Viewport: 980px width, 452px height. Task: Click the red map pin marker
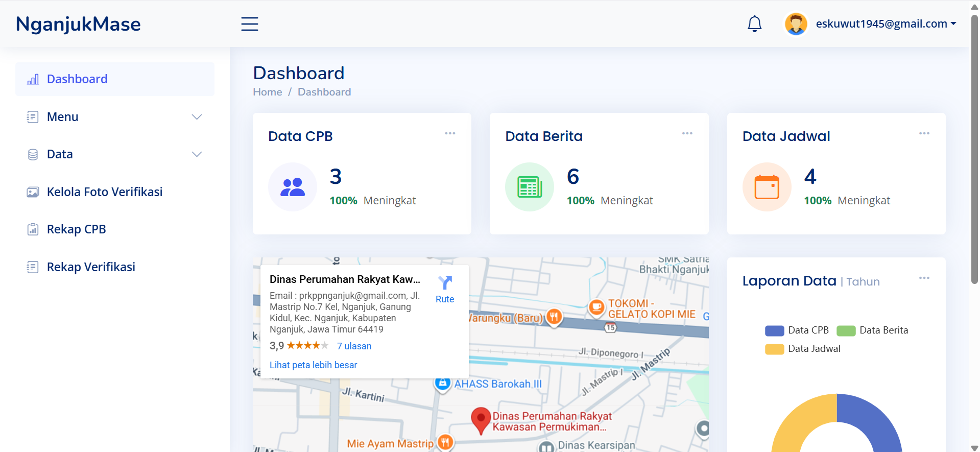pos(480,420)
